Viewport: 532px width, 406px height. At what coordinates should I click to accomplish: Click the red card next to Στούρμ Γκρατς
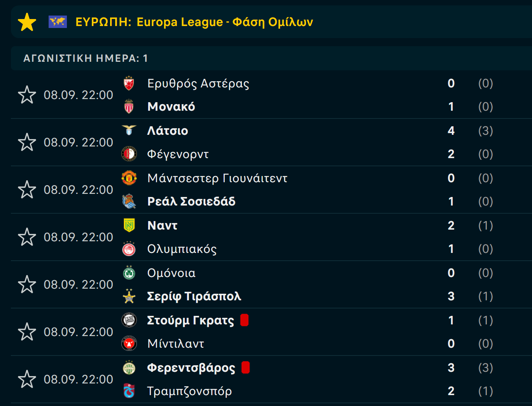pyautogui.click(x=244, y=320)
